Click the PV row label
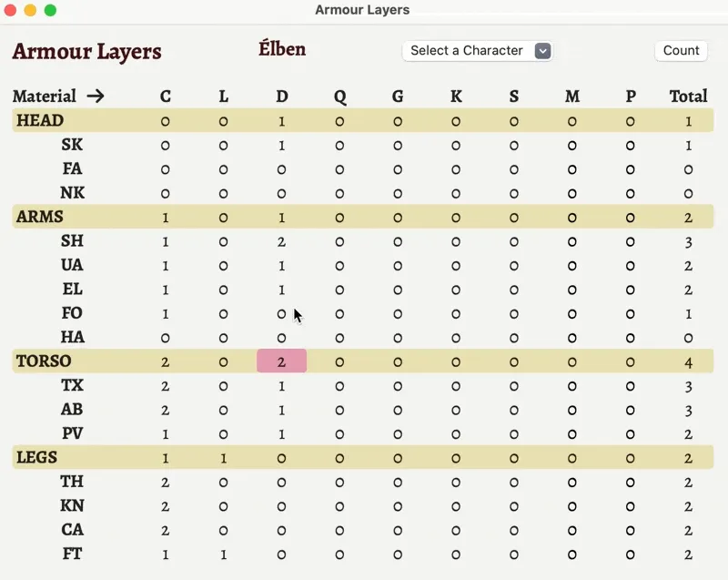The height and width of the screenshot is (580, 728). pos(72,433)
